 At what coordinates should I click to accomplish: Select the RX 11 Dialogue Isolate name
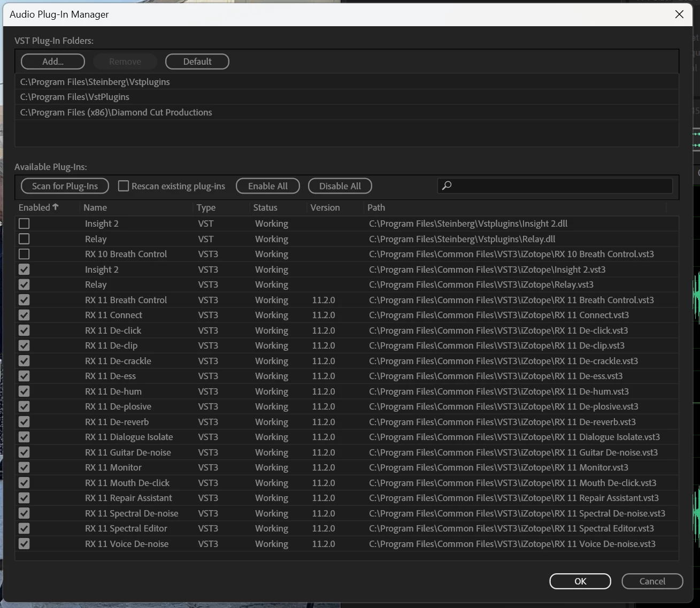(129, 437)
